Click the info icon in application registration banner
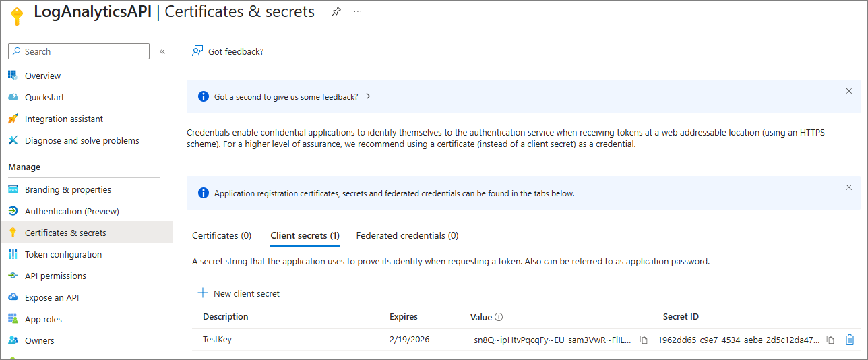 pos(204,193)
